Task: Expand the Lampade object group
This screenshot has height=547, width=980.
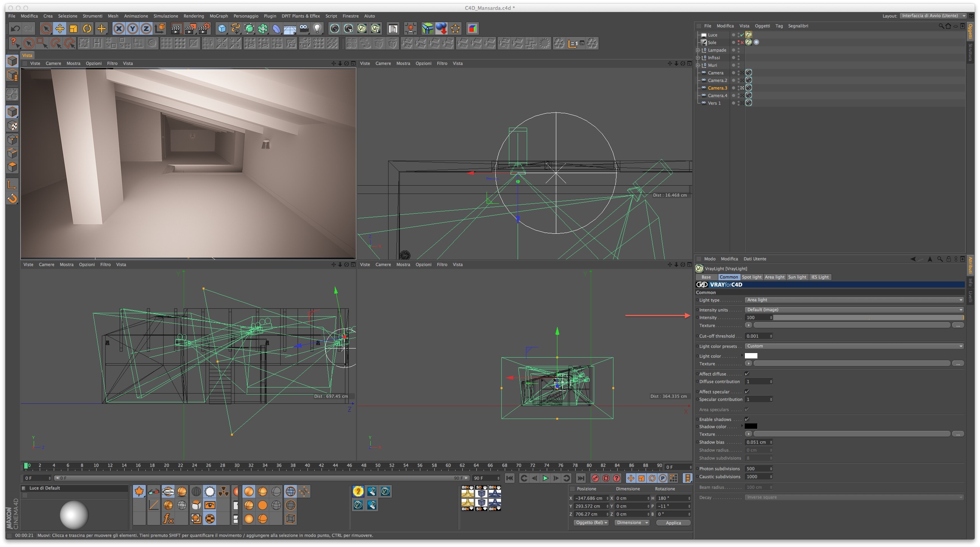Action: [698, 50]
